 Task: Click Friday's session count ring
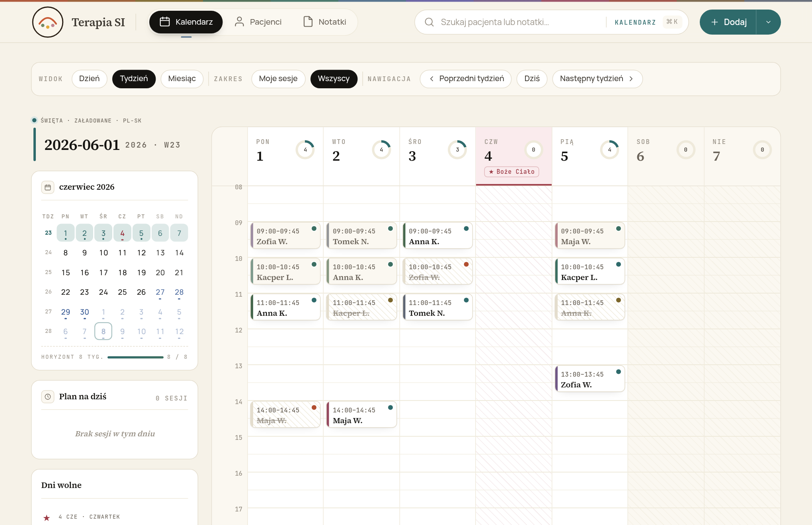(610, 150)
